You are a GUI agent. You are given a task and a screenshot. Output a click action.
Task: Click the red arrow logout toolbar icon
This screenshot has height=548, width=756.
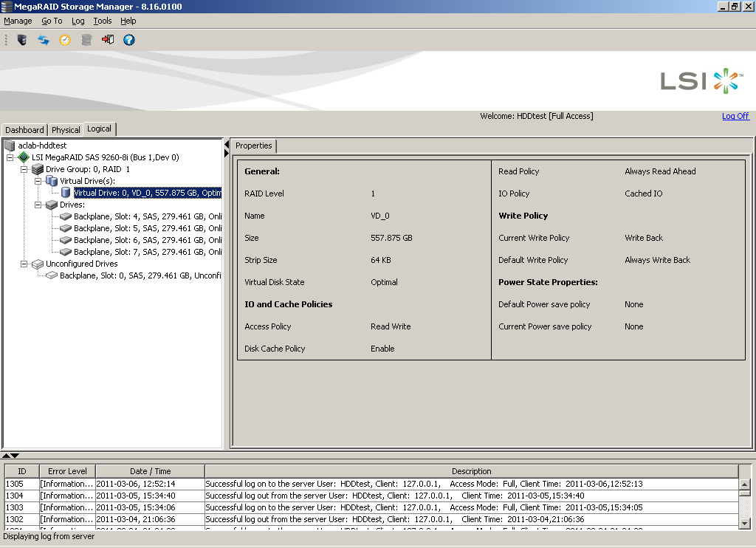click(x=108, y=40)
